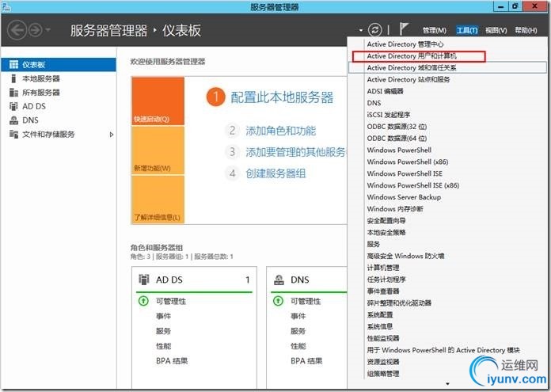
Task: Open dropdown arrow beside refresh icon
Action: pos(360,30)
